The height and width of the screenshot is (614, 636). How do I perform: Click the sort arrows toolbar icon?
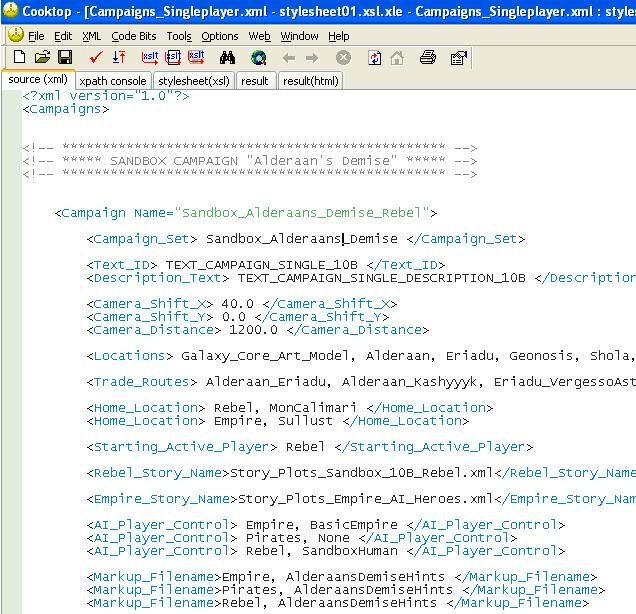click(x=119, y=57)
